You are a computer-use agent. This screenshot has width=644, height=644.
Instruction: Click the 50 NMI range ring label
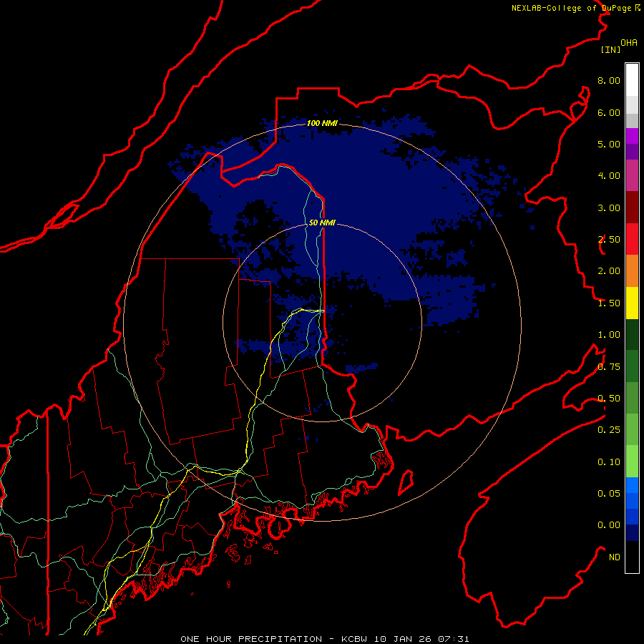point(322,223)
